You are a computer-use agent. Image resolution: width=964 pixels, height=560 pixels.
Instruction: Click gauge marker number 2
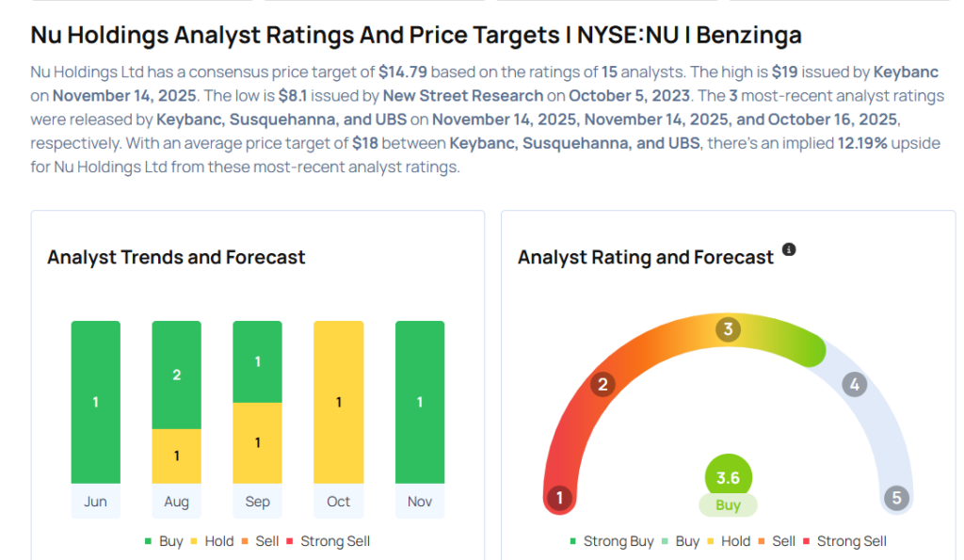tap(602, 384)
